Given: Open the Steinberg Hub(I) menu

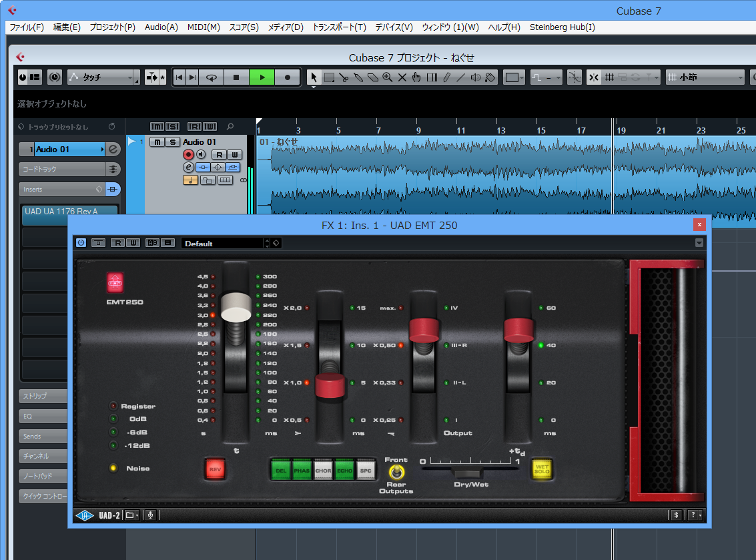Looking at the screenshot, I should pos(562,27).
